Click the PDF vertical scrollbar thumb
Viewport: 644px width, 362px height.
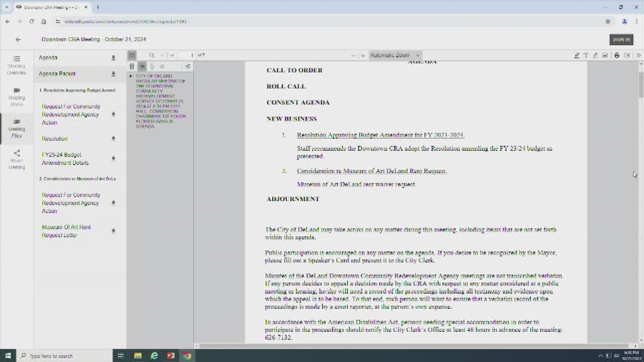pos(641,85)
